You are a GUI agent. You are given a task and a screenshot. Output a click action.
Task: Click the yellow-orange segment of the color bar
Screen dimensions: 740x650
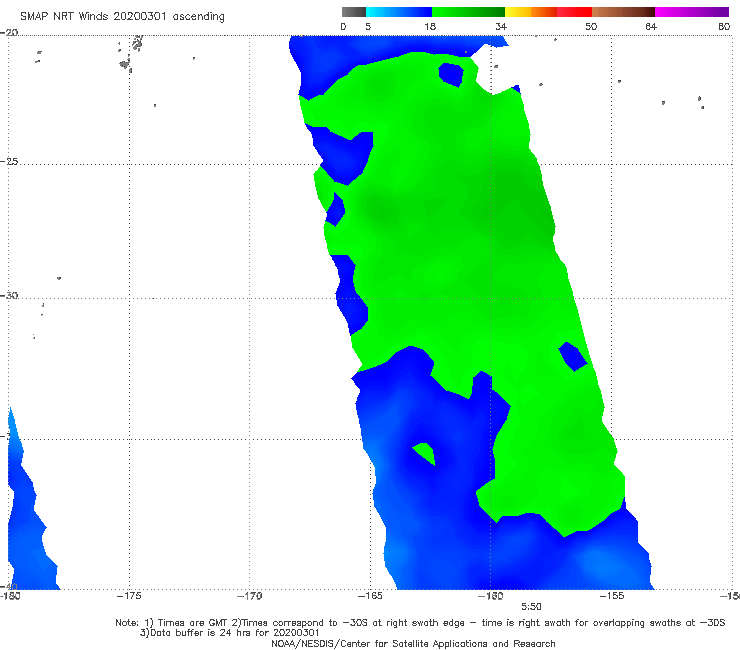pyautogui.click(x=531, y=12)
